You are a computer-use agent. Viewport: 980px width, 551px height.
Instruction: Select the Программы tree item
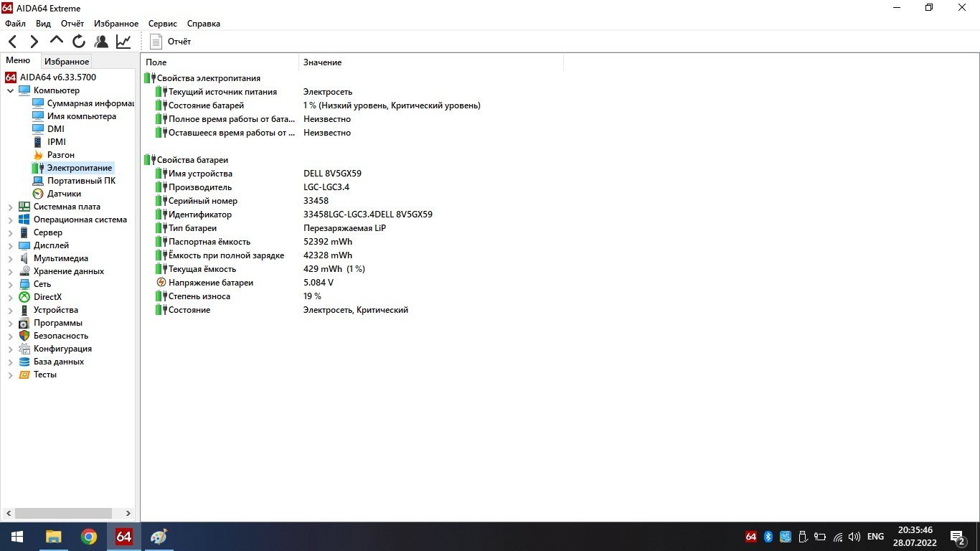point(58,323)
